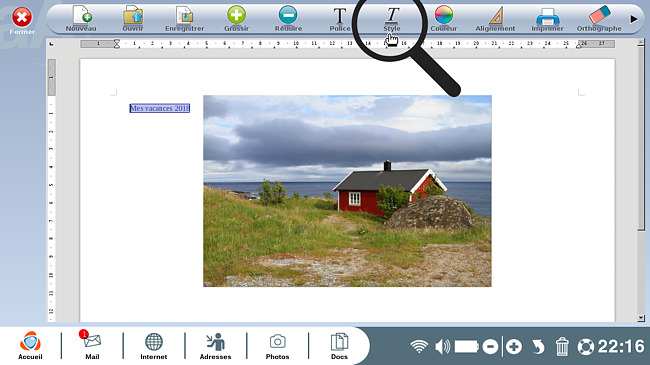
Task: Open the Alignement options
Action: click(495, 19)
